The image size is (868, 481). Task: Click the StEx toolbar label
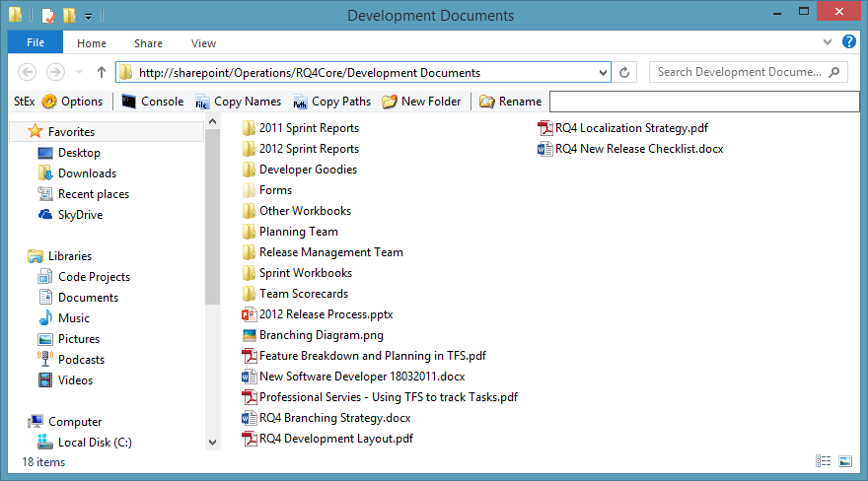(x=24, y=102)
